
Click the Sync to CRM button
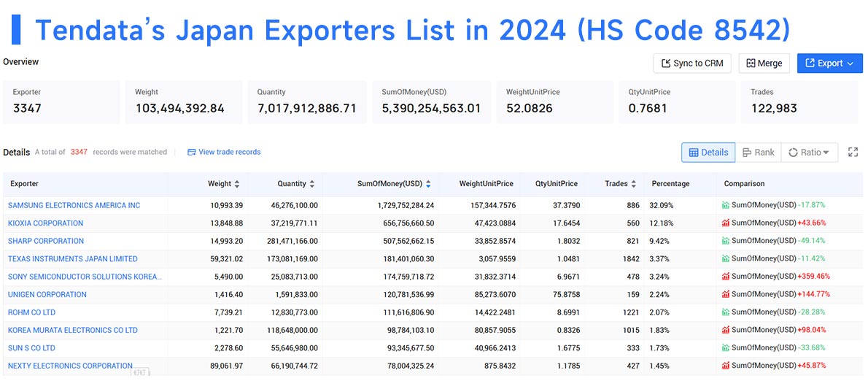click(x=692, y=63)
